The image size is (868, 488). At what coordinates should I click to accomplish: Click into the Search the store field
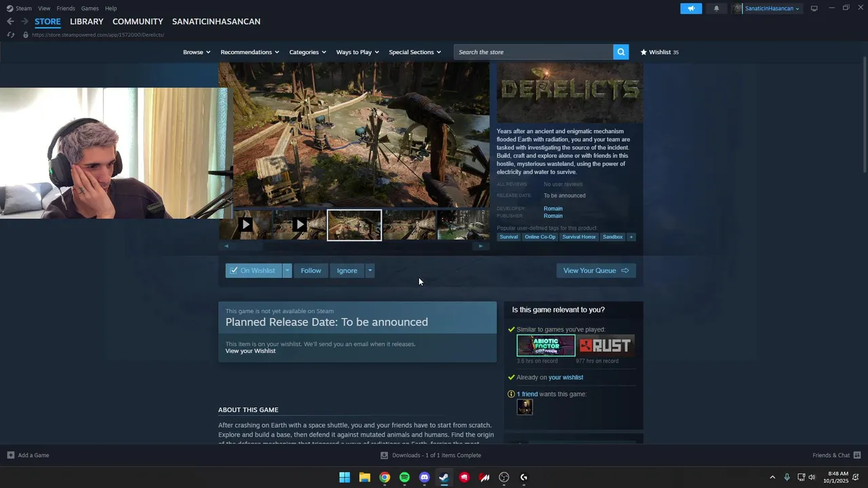(x=534, y=52)
